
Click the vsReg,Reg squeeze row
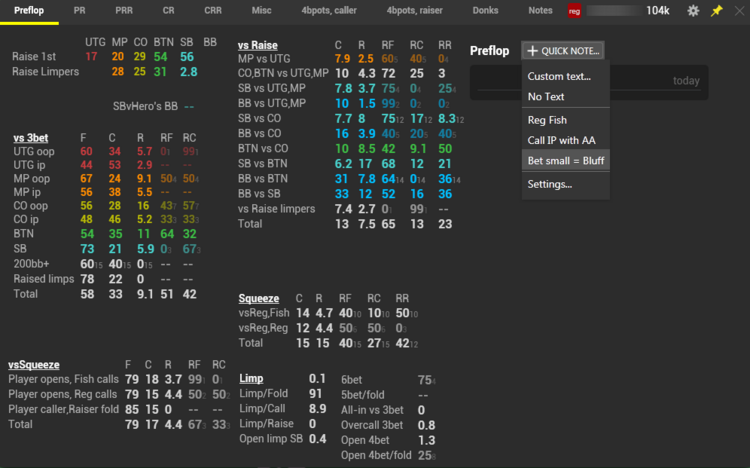coord(263,328)
